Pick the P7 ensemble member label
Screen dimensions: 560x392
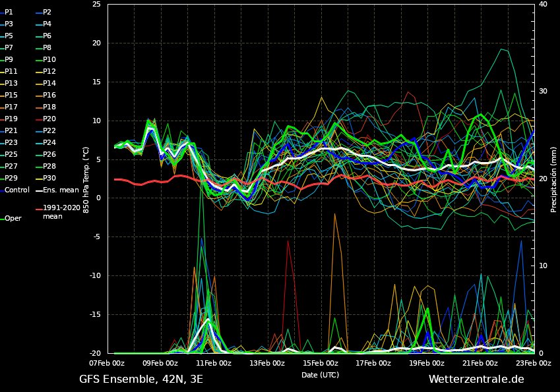coord(7,47)
